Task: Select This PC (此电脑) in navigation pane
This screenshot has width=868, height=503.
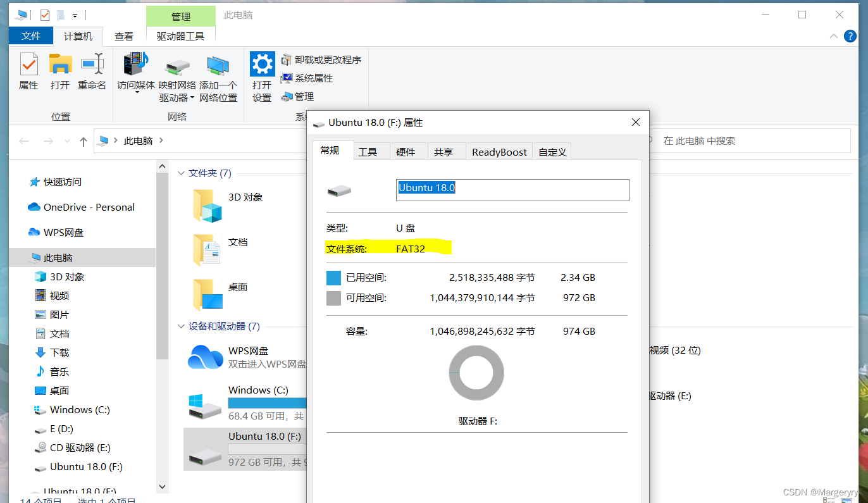Action: tap(82, 258)
